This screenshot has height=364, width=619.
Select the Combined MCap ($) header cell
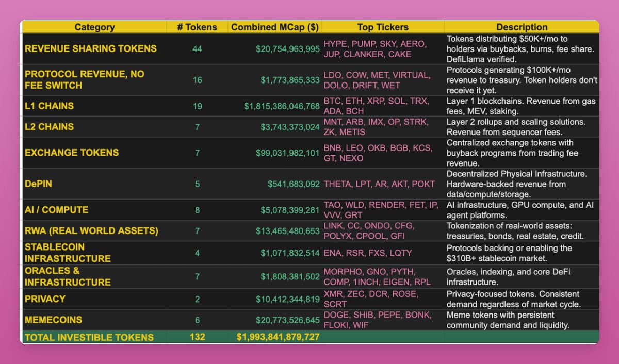tap(274, 27)
